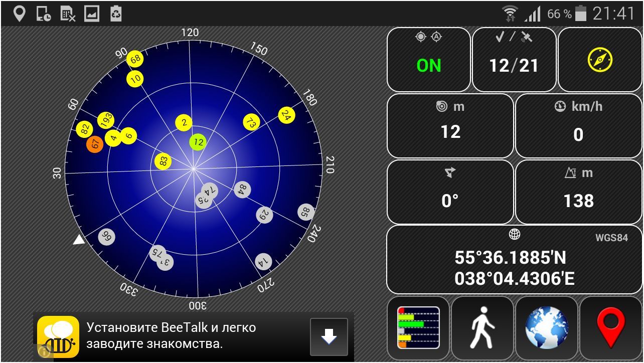The width and height of the screenshot is (644, 363).
Task: Open the signal strength bars view
Action: (x=418, y=328)
